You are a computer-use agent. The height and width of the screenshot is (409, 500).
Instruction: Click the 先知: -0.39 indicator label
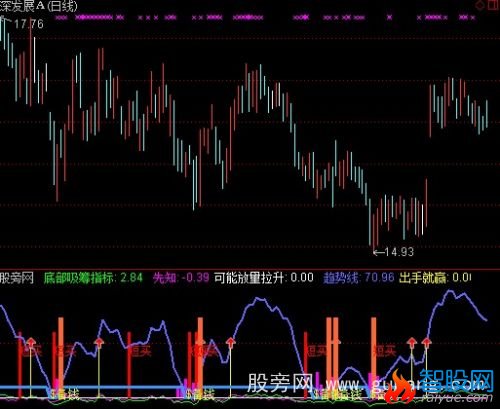point(181,278)
